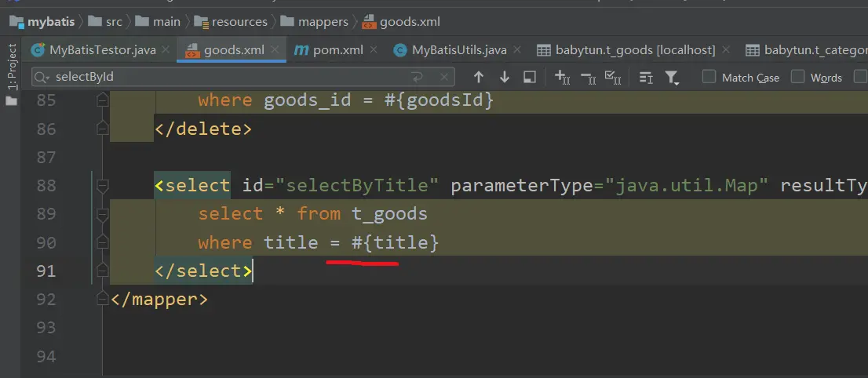Screen dimensions: 868x378
Task: Open the Project tool window sidebar
Action: (12, 67)
